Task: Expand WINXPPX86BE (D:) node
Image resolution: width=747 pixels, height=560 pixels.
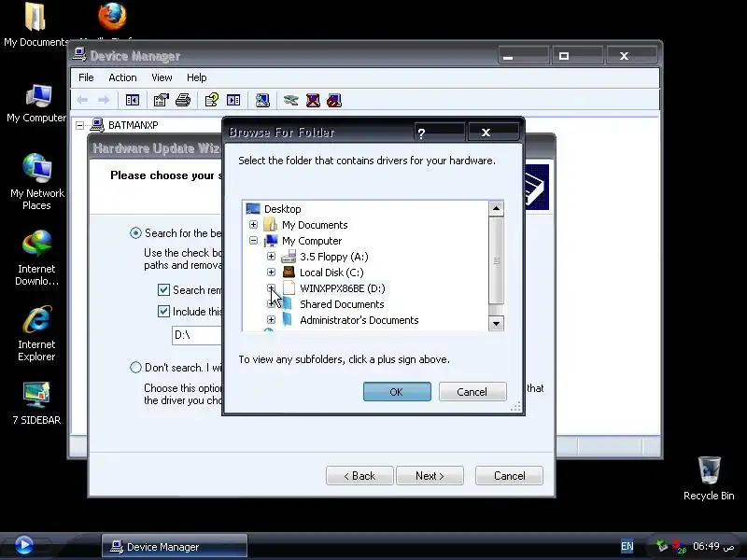Action: 271,287
